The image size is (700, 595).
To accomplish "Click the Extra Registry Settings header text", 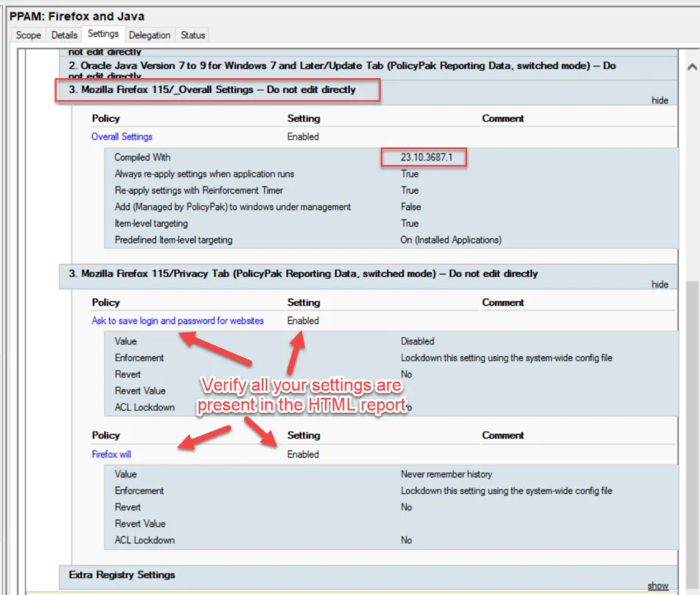I will (x=122, y=574).
